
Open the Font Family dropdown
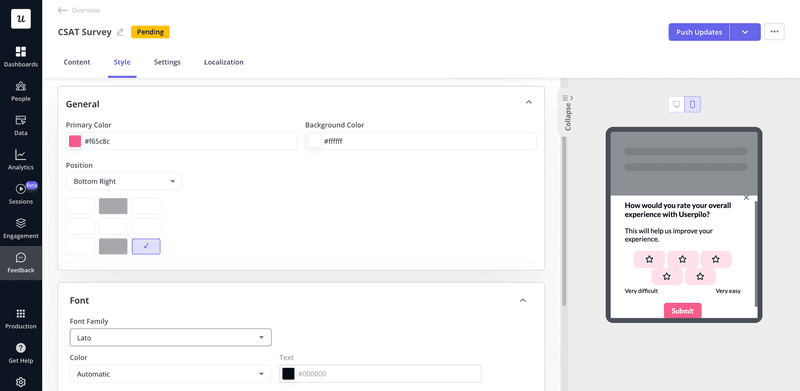(x=170, y=337)
